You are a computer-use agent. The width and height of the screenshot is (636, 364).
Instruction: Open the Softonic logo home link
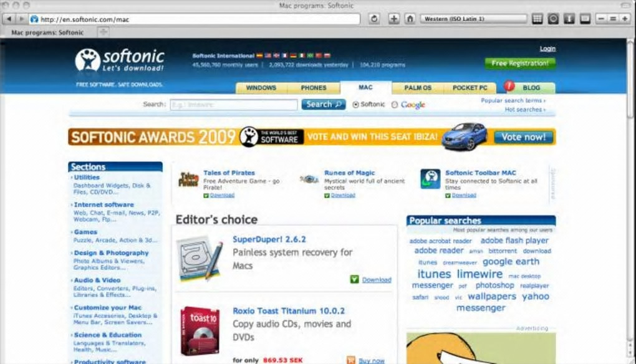120,60
